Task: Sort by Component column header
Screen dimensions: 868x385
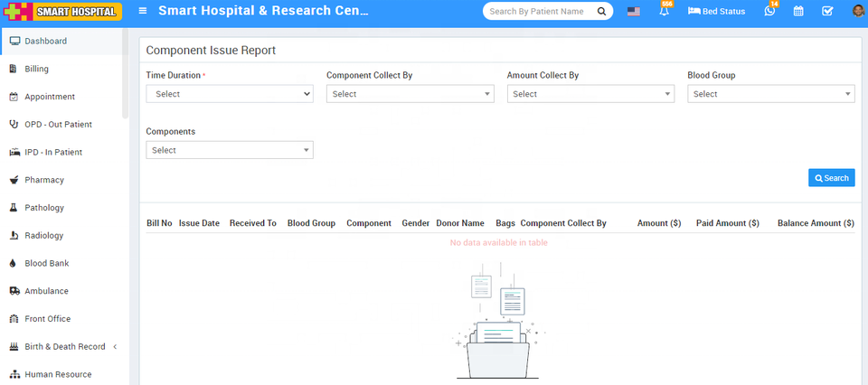Action: [369, 223]
